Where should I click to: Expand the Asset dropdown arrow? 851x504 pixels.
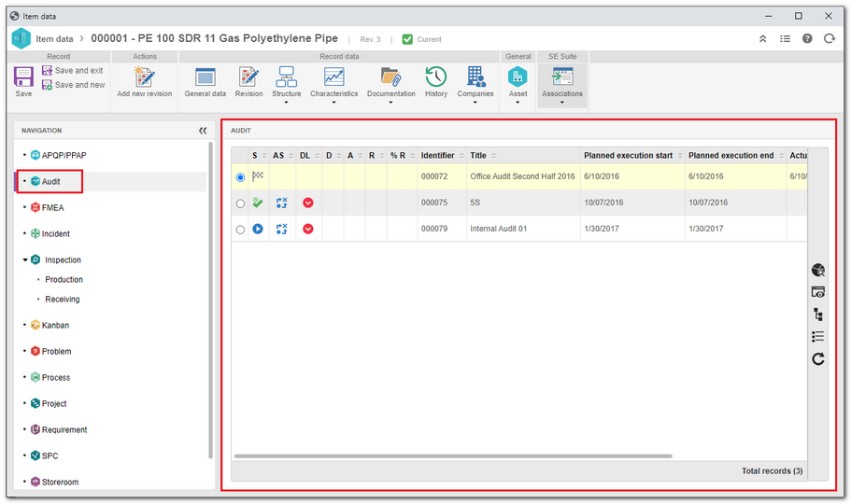pos(518,102)
